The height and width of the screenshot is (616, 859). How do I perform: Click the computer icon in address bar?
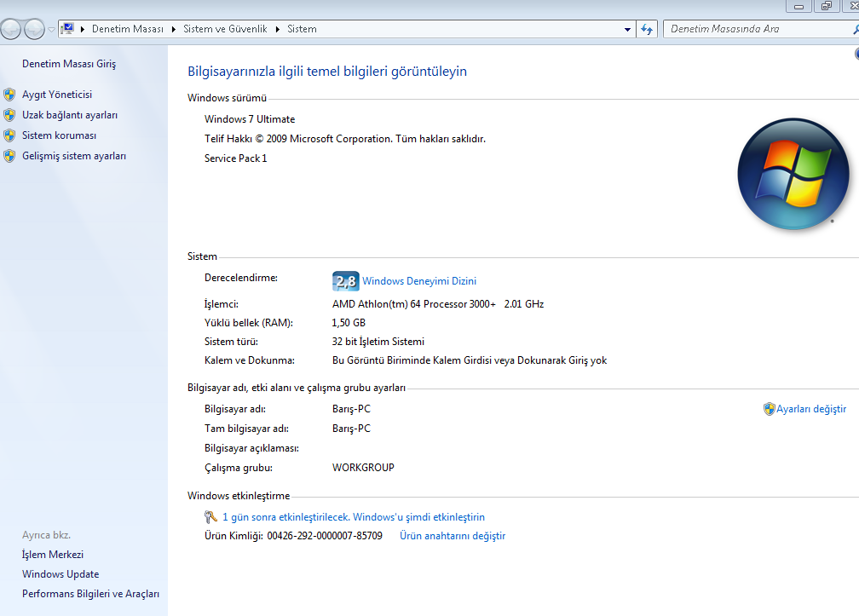[x=68, y=28]
